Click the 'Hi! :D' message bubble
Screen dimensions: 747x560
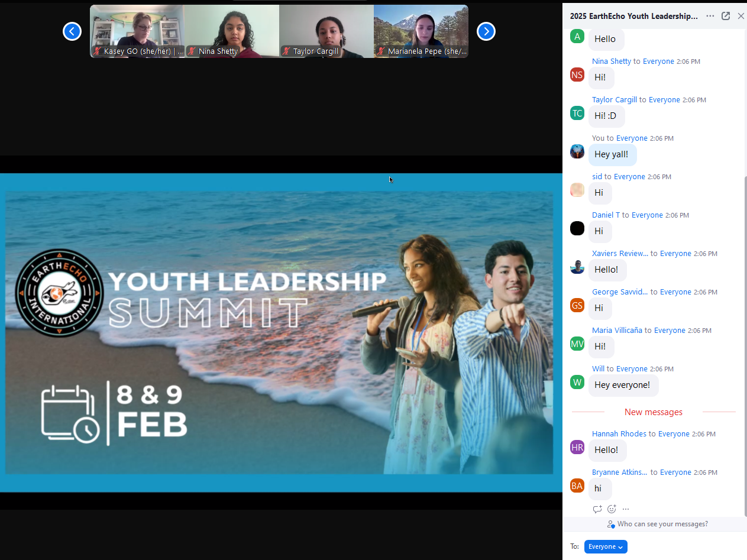coord(606,116)
